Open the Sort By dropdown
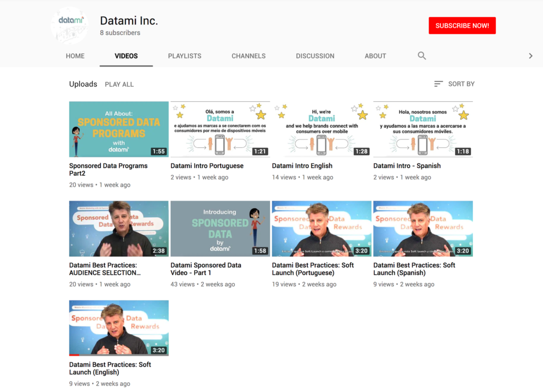 454,84
